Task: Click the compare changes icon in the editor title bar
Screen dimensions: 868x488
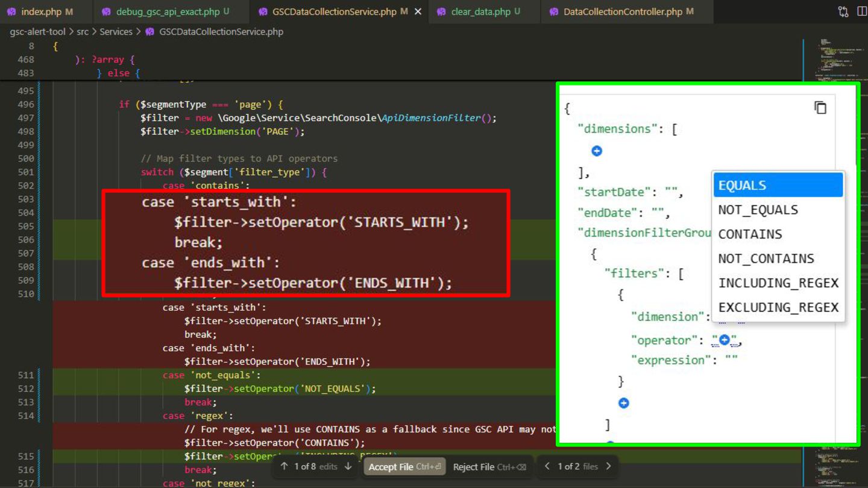Action: (843, 12)
